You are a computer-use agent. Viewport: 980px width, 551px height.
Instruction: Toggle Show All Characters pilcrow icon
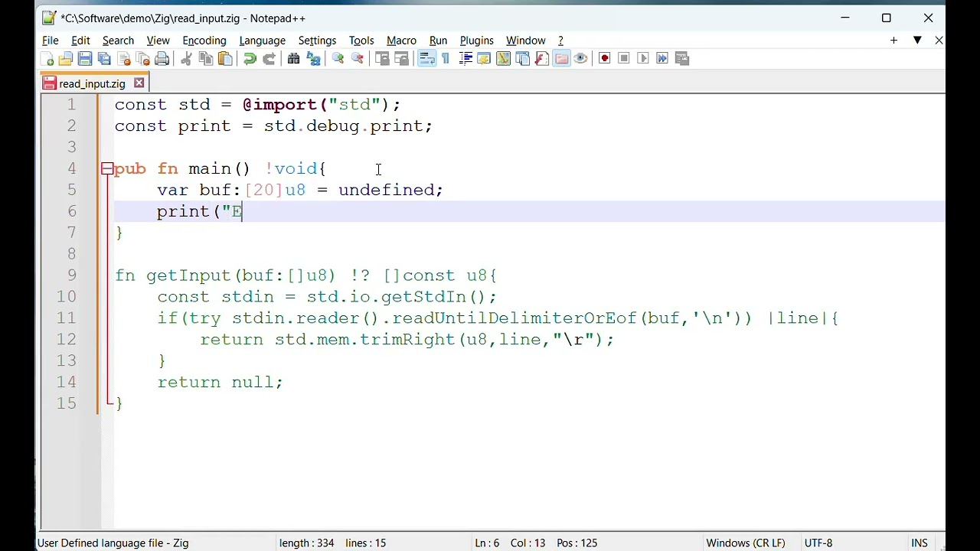tap(446, 59)
